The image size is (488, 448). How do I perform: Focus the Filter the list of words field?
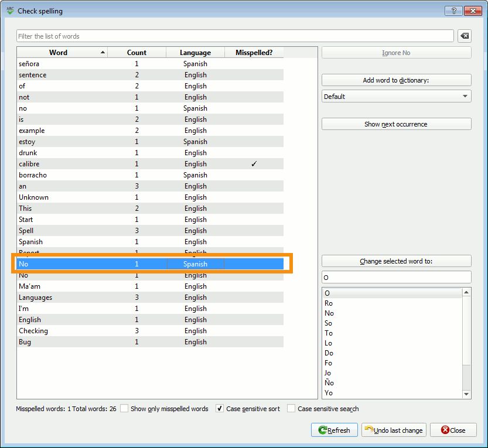point(235,36)
